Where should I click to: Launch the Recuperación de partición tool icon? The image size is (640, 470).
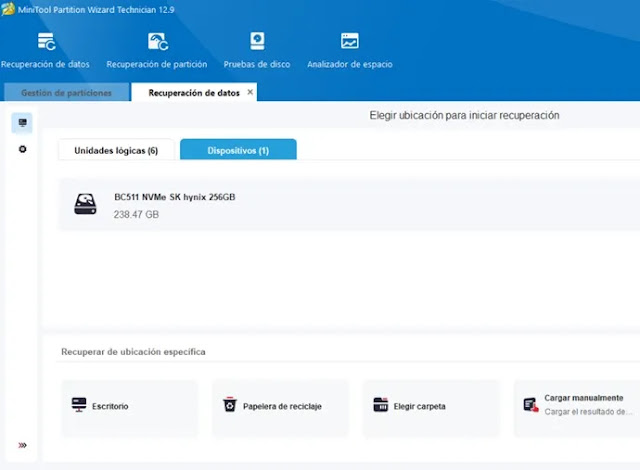point(158,42)
